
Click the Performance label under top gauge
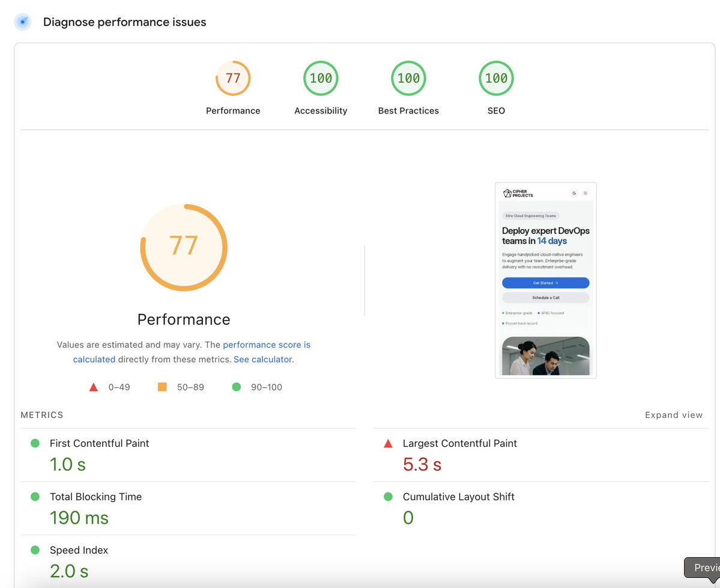[x=233, y=111]
